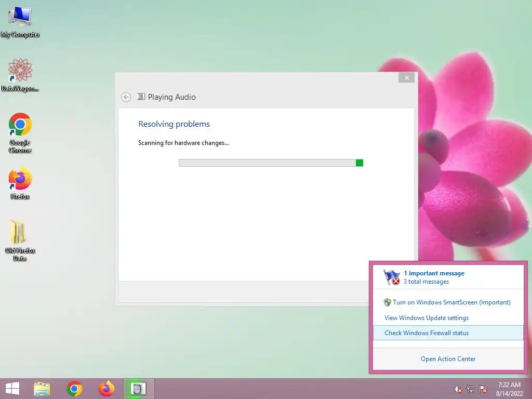Open File Explorer from the taskbar
This screenshot has height=399, width=532.
(x=42, y=389)
